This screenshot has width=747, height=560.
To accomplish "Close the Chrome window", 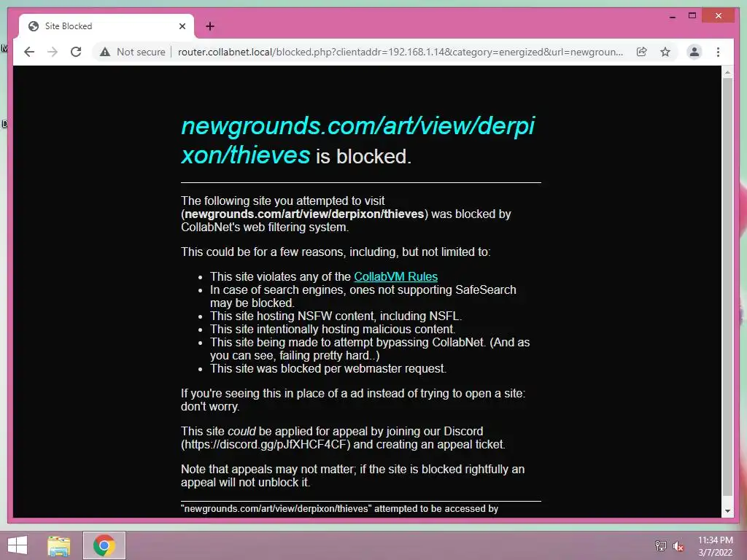I will (719, 16).
